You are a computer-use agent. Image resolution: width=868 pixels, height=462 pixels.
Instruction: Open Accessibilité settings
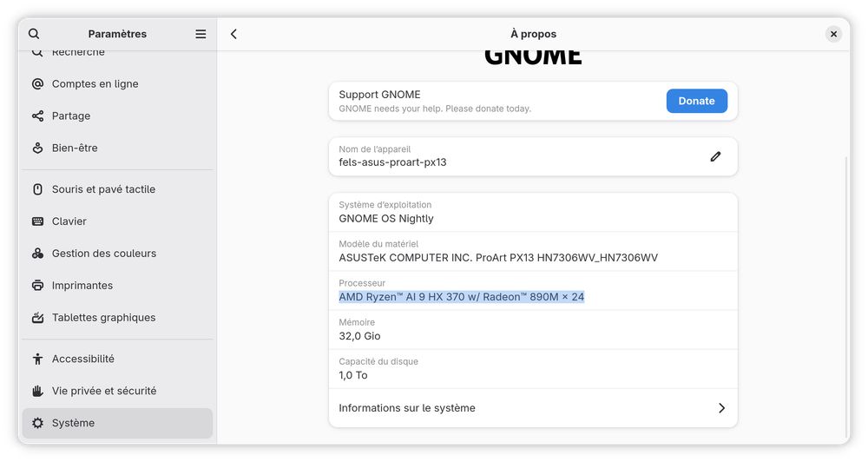click(117, 359)
